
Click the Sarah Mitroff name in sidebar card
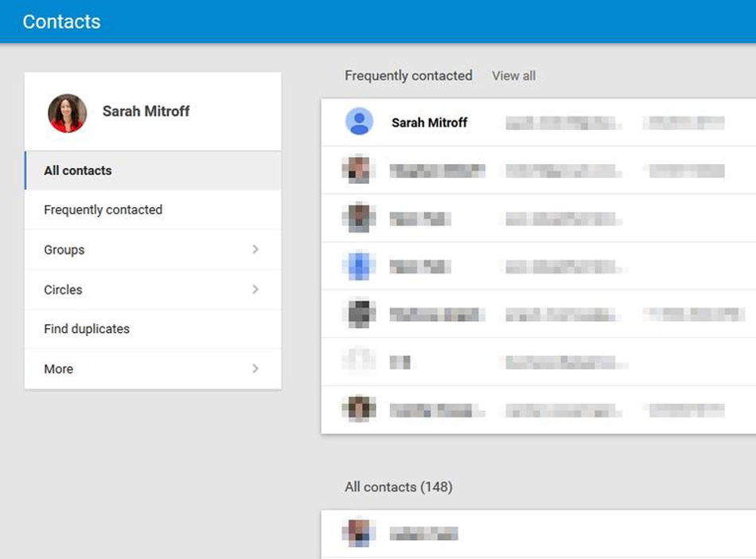click(146, 111)
